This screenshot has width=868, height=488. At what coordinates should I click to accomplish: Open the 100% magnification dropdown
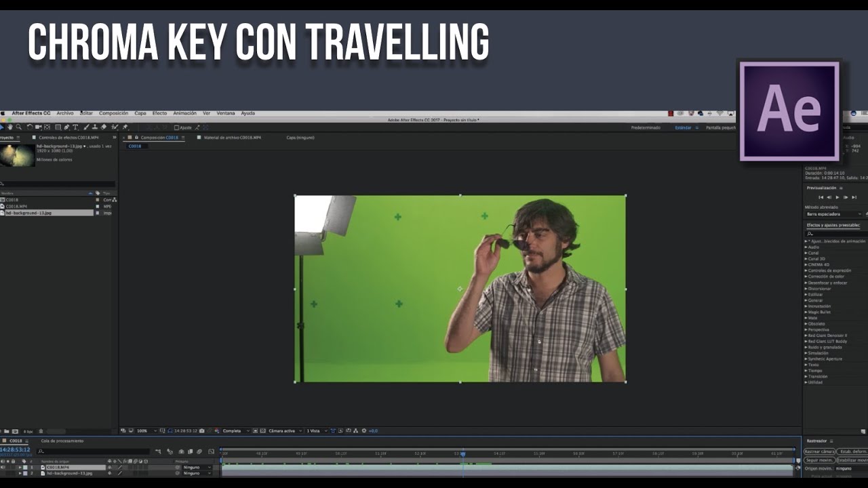tap(146, 431)
